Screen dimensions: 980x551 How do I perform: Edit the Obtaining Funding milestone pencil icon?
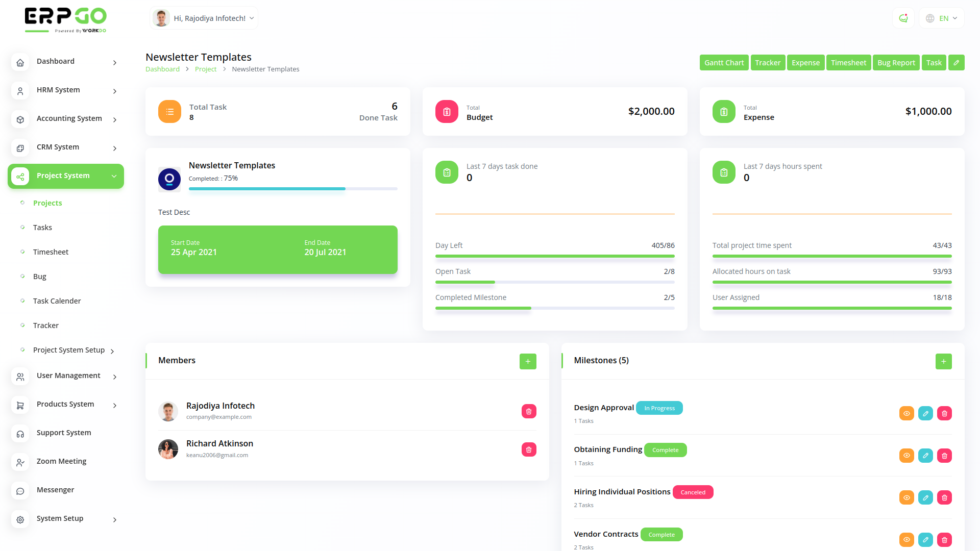pos(925,456)
